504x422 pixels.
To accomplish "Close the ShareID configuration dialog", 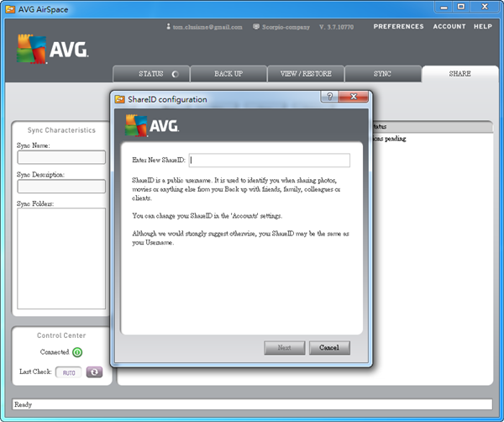I will (x=354, y=96).
